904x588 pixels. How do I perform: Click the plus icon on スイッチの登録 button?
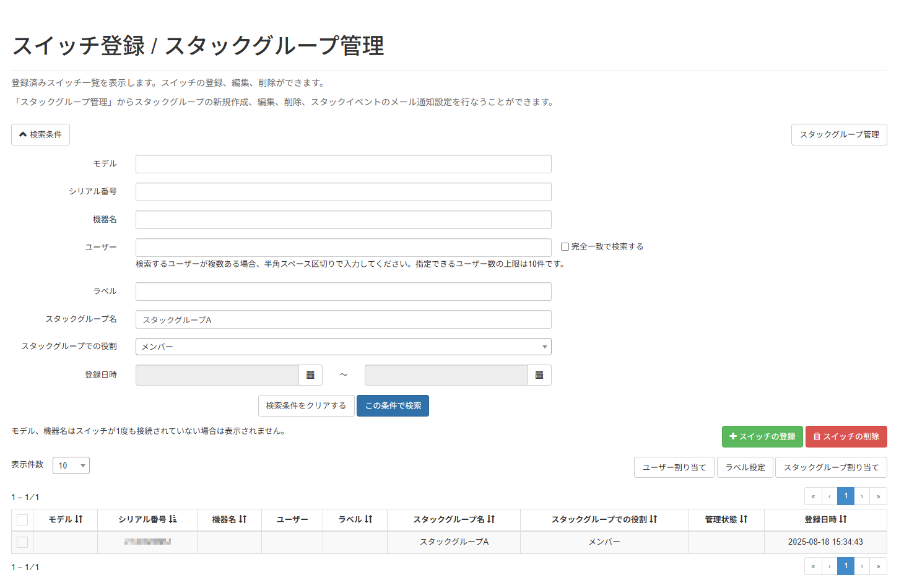[x=732, y=436]
